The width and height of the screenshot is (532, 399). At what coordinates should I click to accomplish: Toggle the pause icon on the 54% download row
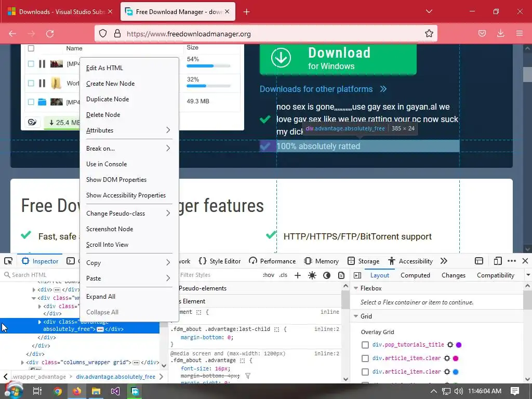tap(42, 64)
